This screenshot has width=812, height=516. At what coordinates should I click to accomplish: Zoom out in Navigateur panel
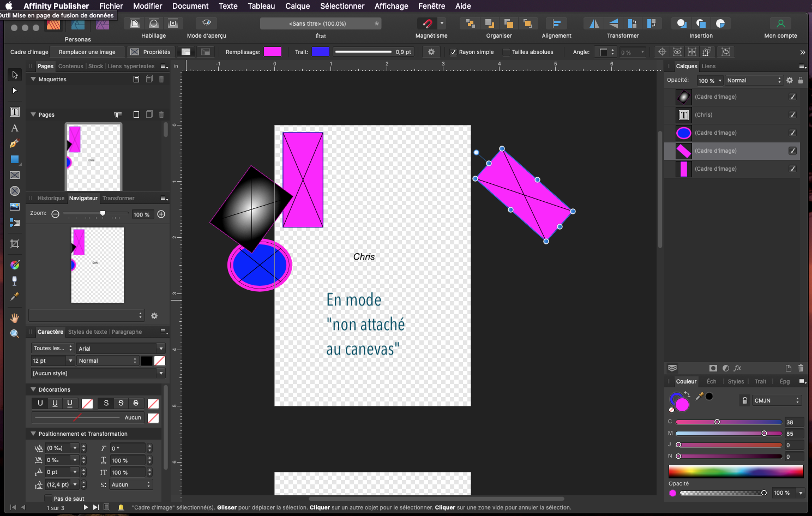pyautogui.click(x=55, y=214)
